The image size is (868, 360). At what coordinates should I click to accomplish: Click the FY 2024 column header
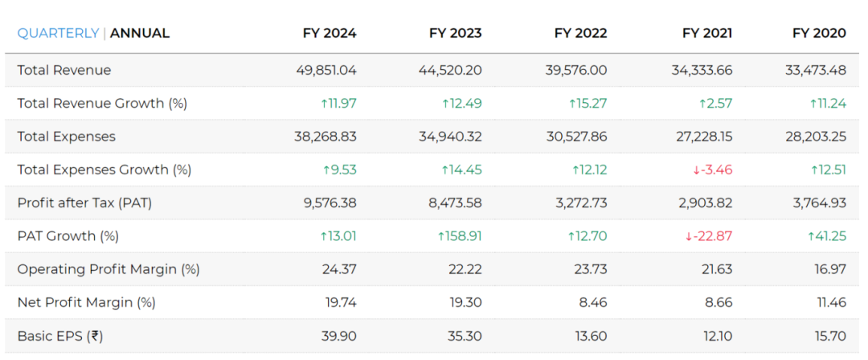click(330, 33)
